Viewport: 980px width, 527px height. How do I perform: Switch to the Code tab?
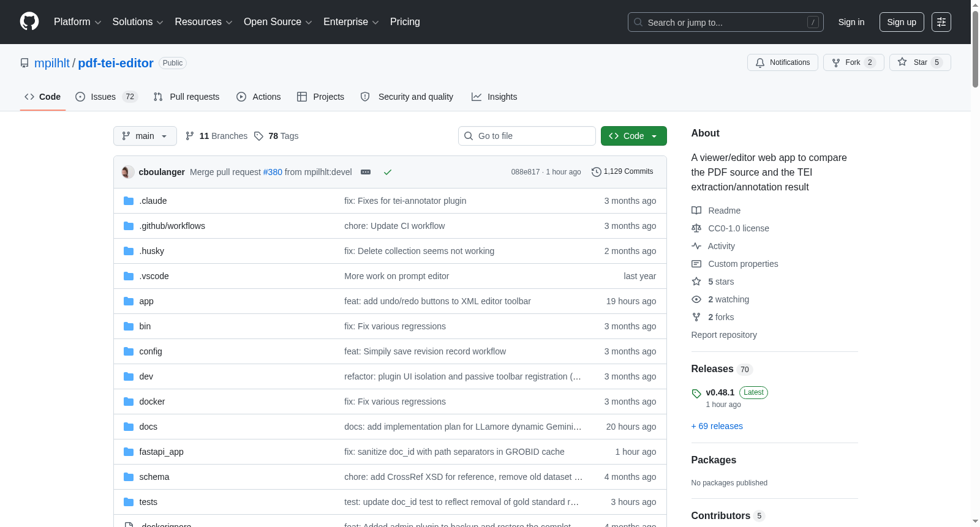43,97
